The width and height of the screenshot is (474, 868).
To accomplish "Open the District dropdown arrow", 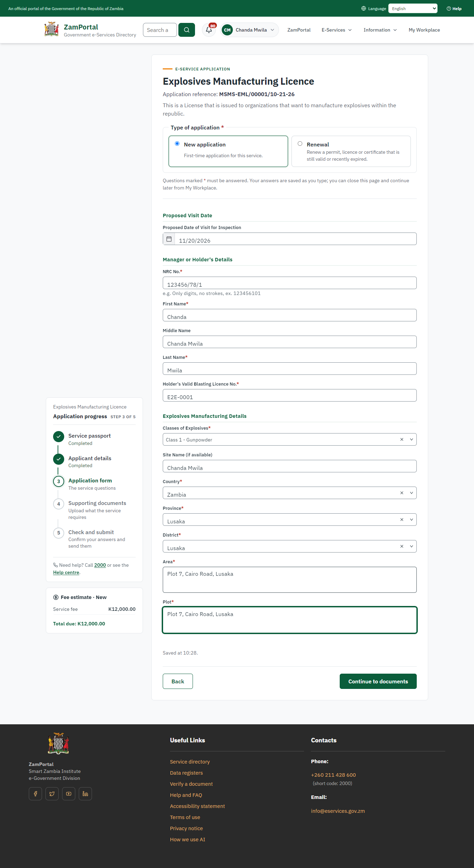I will click(x=412, y=546).
